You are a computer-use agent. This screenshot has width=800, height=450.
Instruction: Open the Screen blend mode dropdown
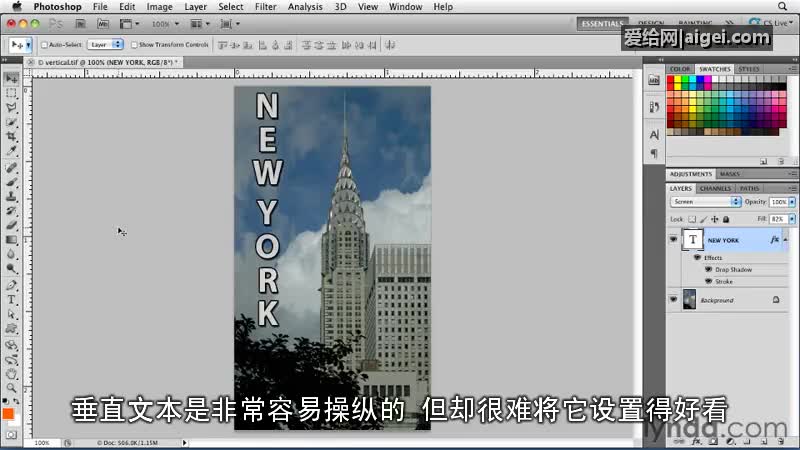(704, 202)
